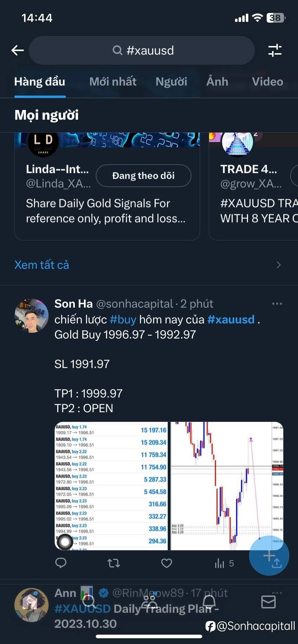Screen dimensions: 298x644
Task: Open more options on Son Ha's post
Action: click(x=277, y=304)
